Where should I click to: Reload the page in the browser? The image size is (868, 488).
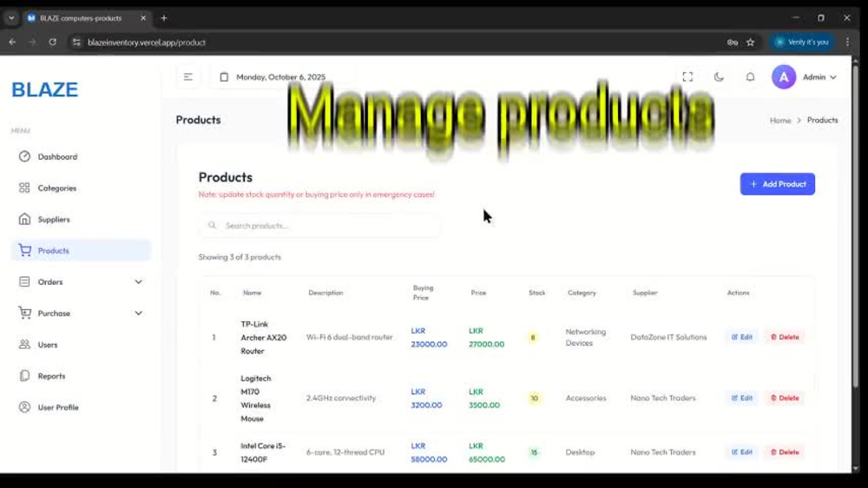53,42
